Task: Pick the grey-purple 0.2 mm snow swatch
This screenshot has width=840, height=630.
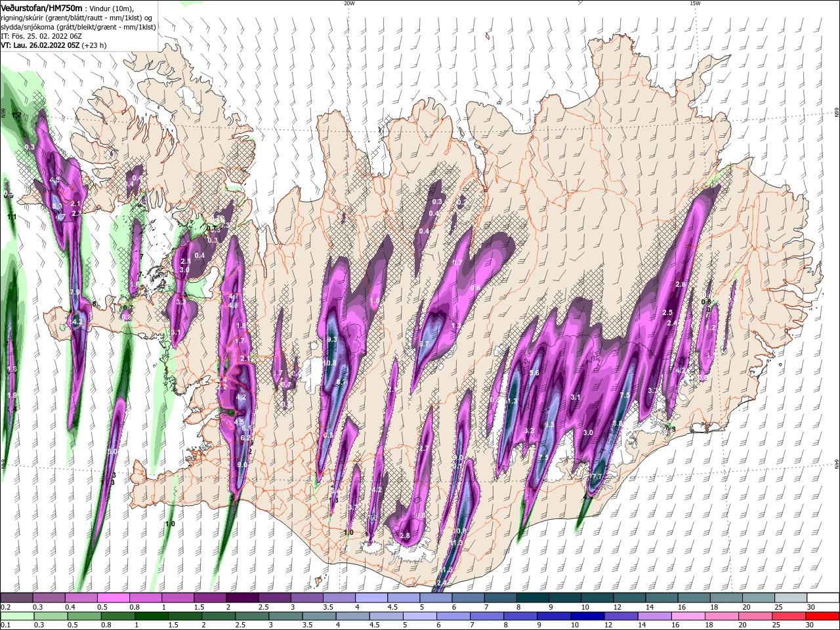Action: [x=16, y=598]
